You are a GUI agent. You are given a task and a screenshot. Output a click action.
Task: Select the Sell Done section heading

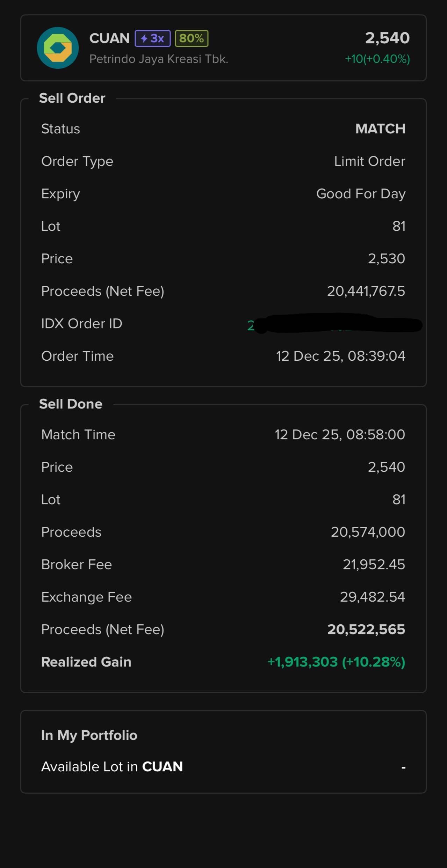[71, 404]
